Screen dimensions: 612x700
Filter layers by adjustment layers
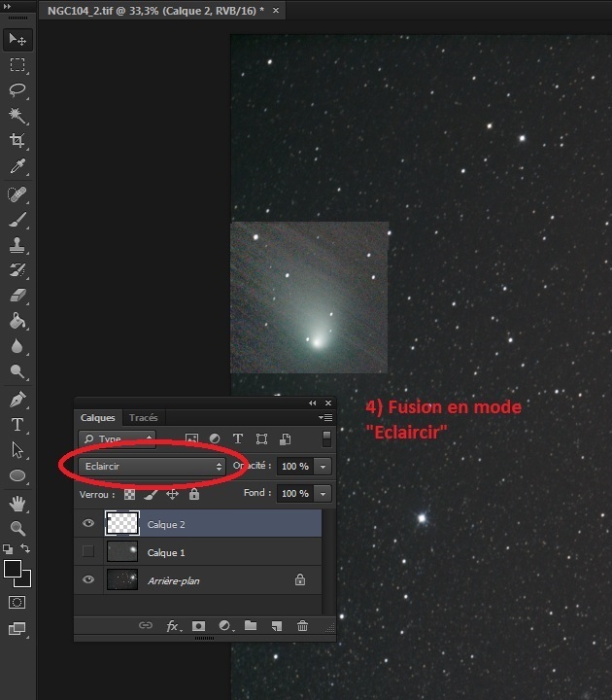215,438
